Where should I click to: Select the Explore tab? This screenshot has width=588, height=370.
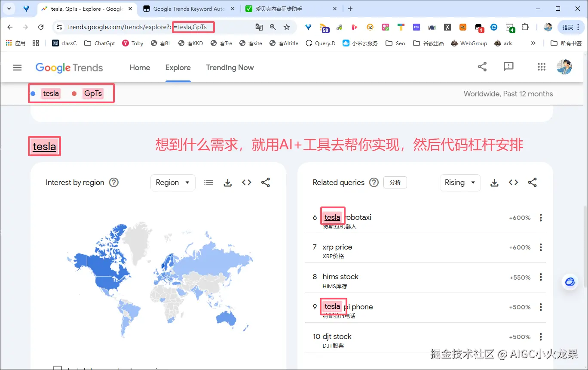pyautogui.click(x=178, y=68)
